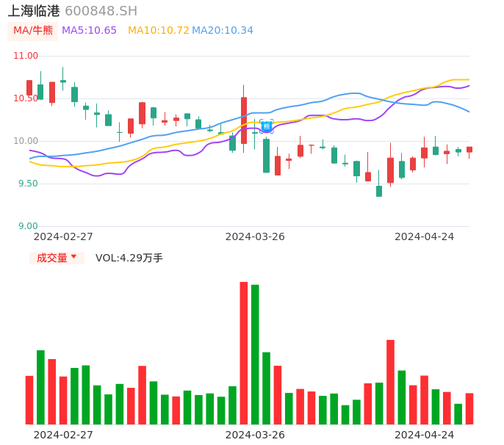This screenshot has height=445, width=504.
Task: Open the 成交量 indicator dropdown arrow
Action: (x=73, y=257)
